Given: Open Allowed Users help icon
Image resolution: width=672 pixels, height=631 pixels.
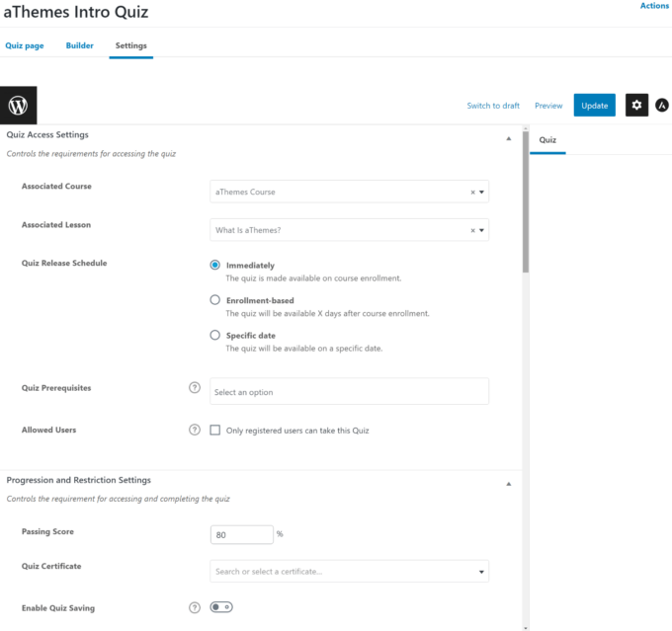Looking at the screenshot, I should (x=195, y=430).
